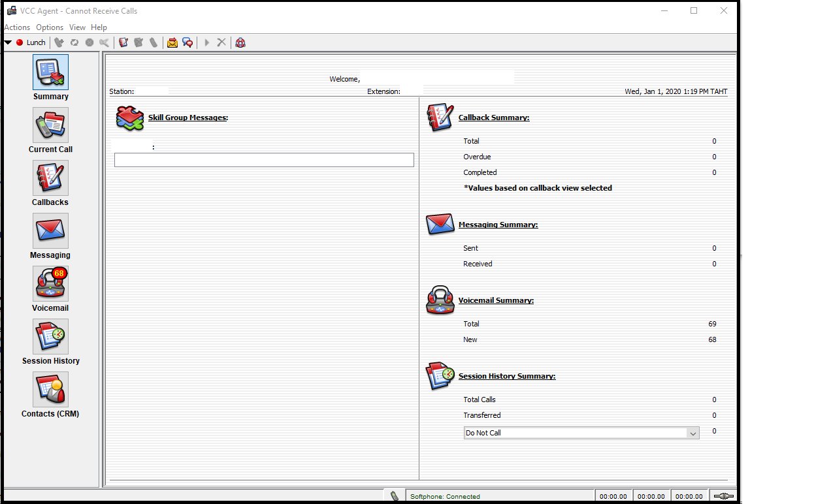Click inside the Skill Group message box

[x=264, y=160]
